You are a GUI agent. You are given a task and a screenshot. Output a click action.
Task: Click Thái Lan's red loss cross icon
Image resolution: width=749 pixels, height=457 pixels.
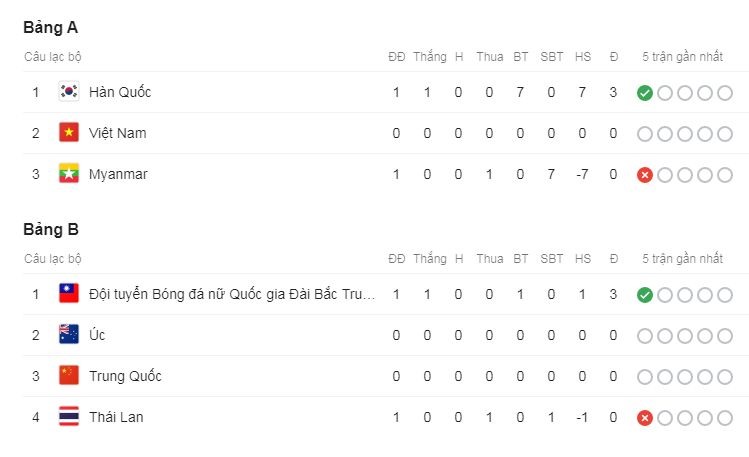pyautogui.click(x=644, y=418)
